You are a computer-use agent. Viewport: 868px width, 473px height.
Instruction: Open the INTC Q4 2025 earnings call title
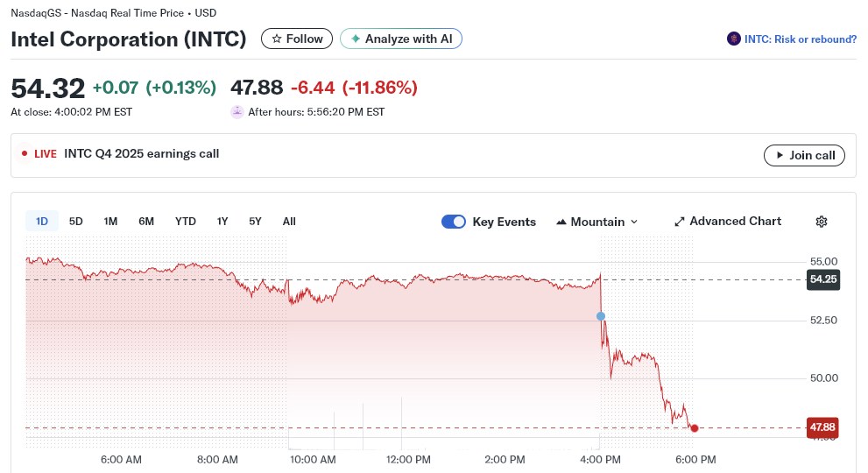[x=142, y=154]
